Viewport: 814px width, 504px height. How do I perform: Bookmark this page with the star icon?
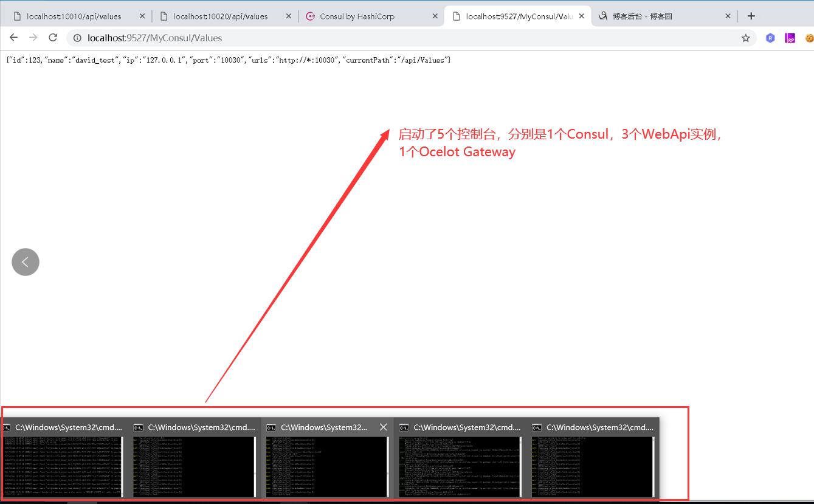click(745, 38)
